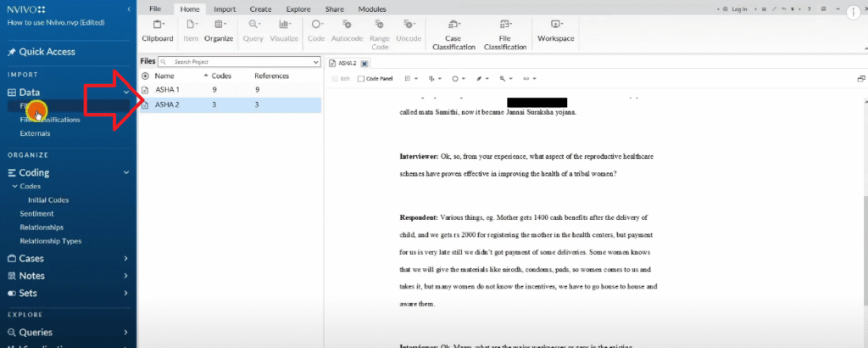
Task: Open the Query ribbon menu
Action: coord(253,30)
